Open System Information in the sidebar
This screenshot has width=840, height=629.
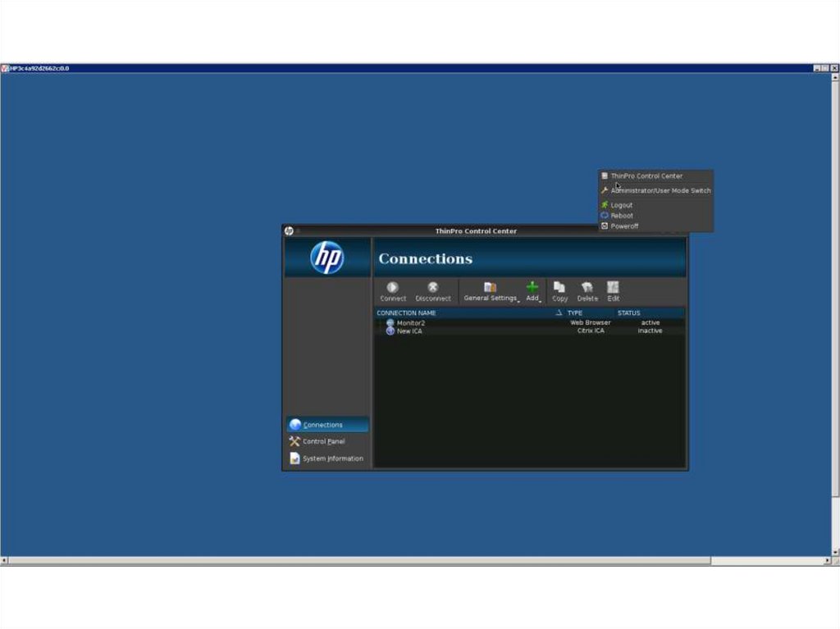tap(327, 458)
